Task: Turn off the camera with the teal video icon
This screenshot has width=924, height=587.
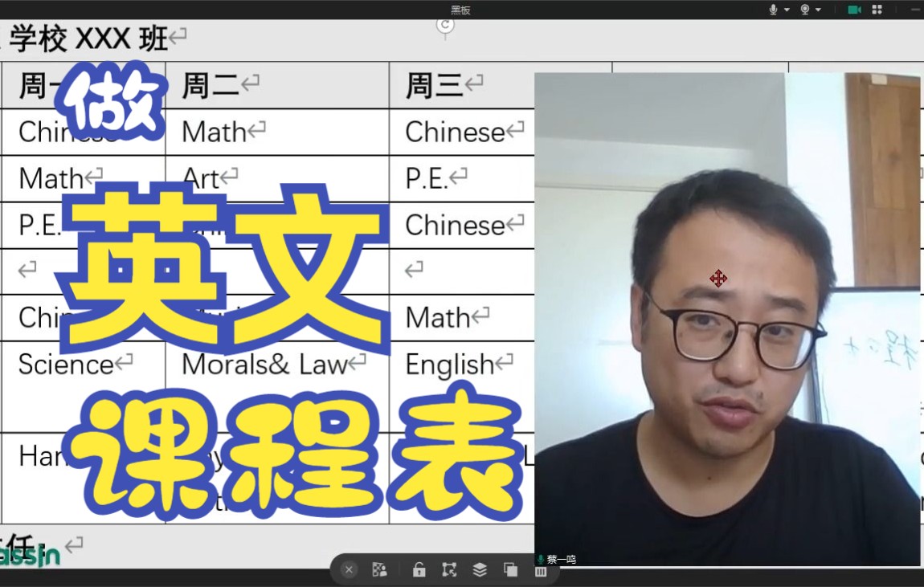Action: (x=853, y=9)
